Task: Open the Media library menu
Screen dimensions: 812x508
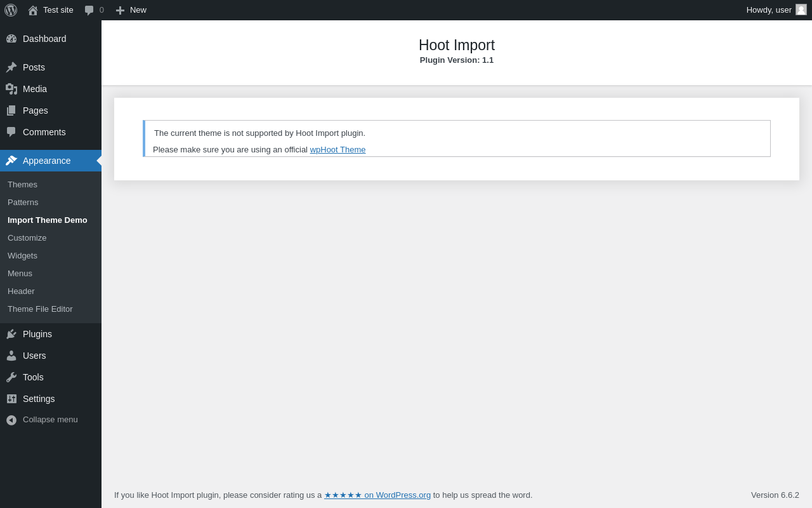Action: 35,89
